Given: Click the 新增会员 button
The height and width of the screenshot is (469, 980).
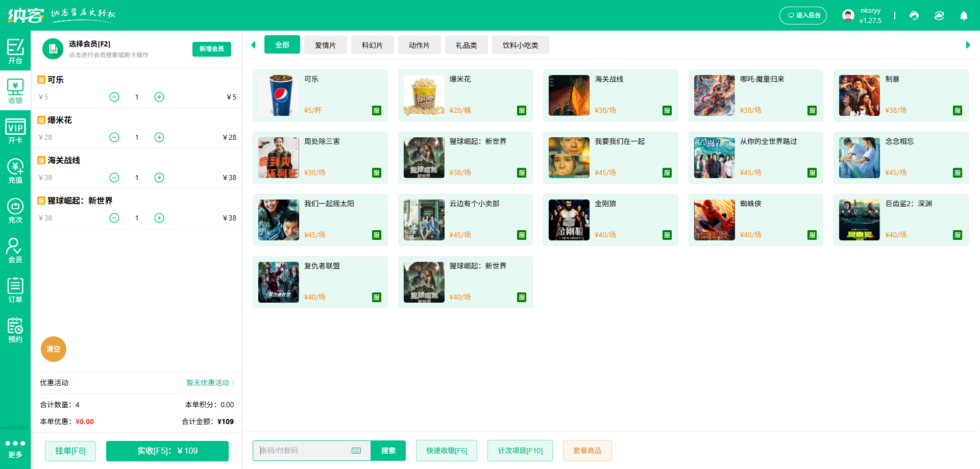Looking at the screenshot, I should tap(212, 49).
